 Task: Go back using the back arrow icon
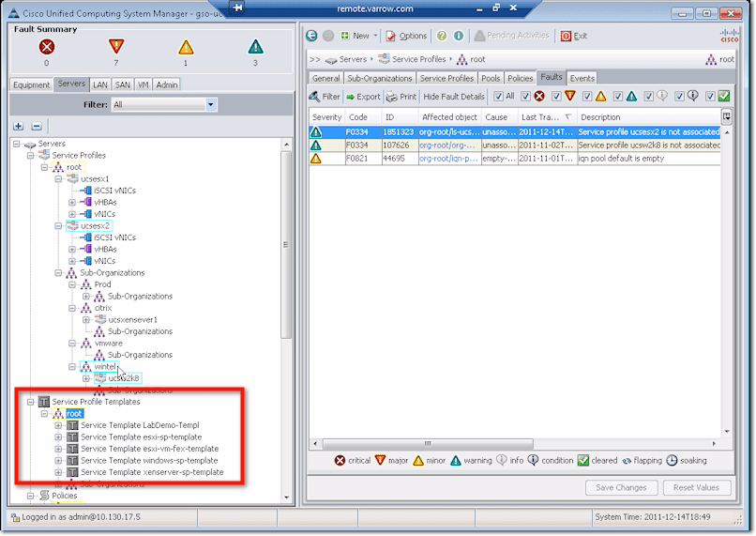click(x=312, y=36)
